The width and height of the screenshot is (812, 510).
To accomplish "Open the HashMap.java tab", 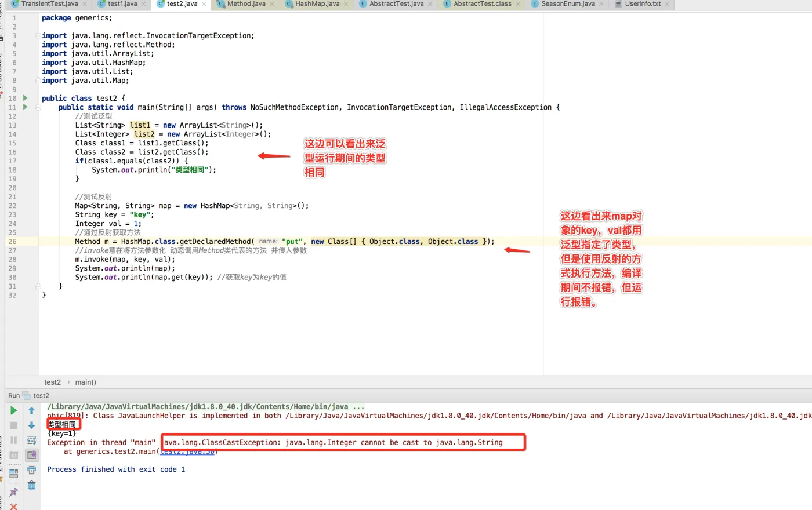I will 317,3.
